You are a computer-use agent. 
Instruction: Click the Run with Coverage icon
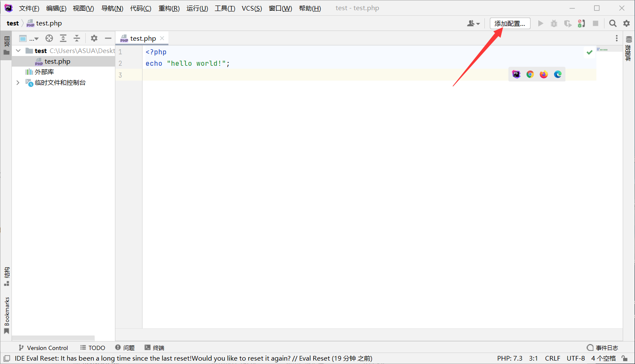[x=568, y=23]
